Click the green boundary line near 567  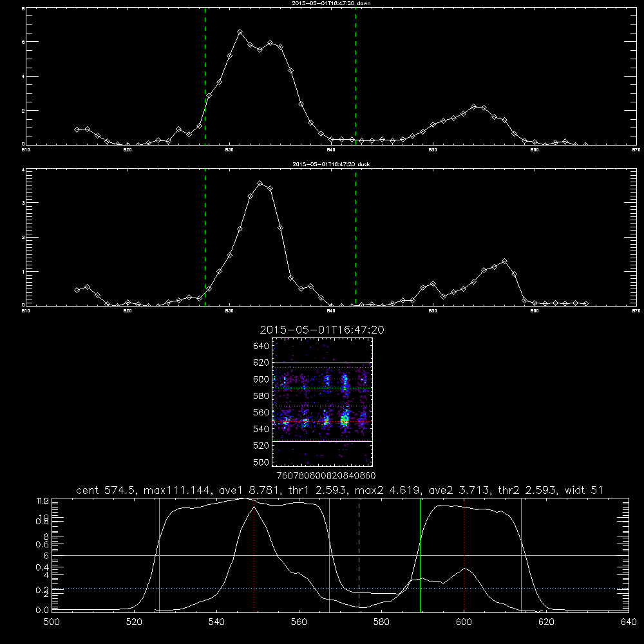(329, 554)
